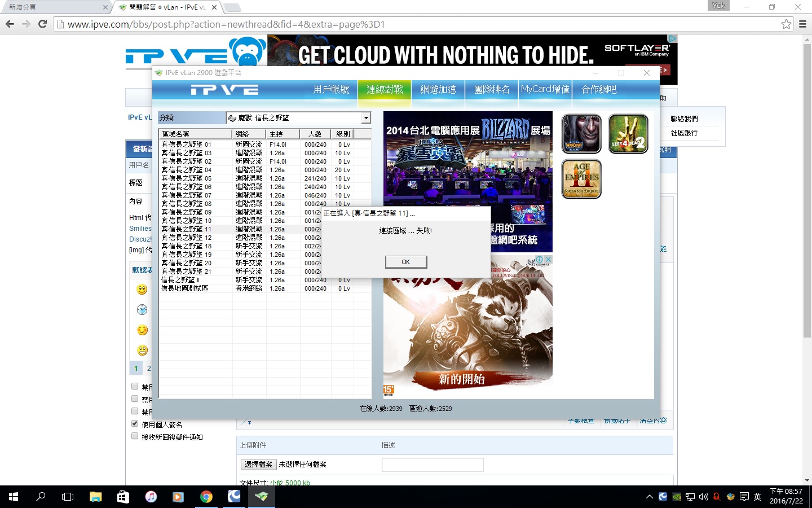Viewport: 812px width, 508px height.
Task: Sort room list by 級別 column header
Action: tap(343, 134)
